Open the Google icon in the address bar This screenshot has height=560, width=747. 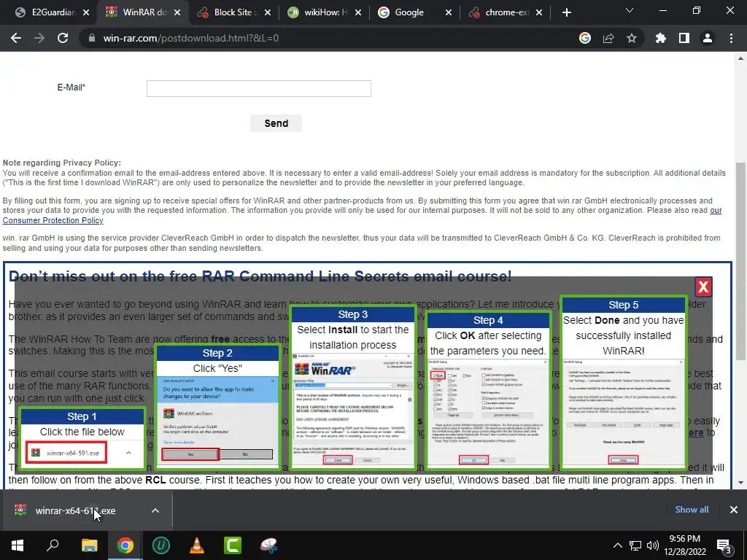coord(585,38)
